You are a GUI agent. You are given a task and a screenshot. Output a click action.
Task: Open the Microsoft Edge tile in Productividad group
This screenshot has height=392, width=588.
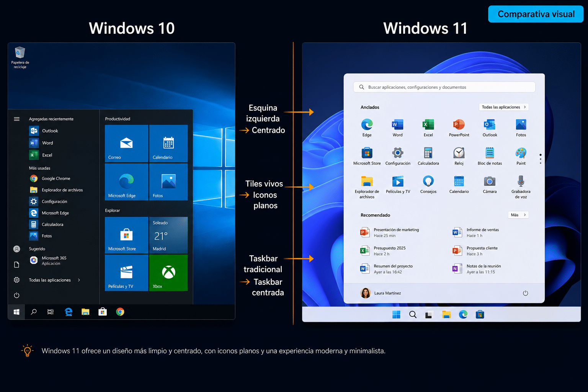[126, 182]
